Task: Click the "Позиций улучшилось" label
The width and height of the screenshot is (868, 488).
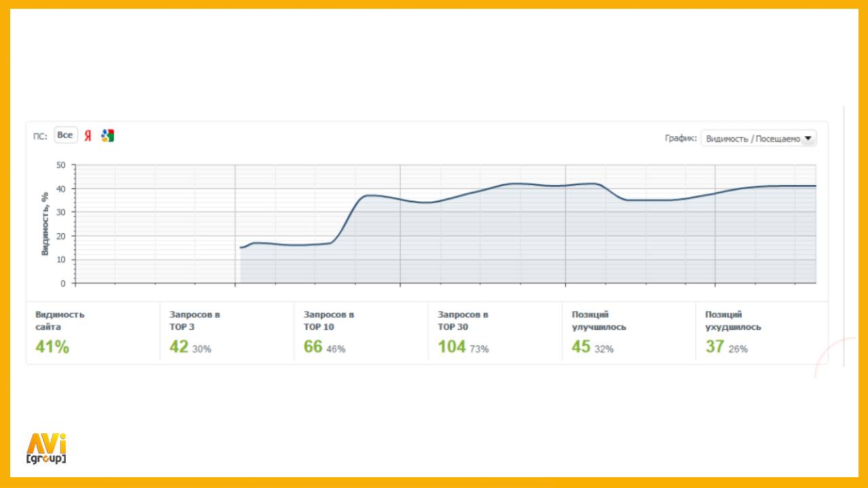Action: (x=599, y=321)
